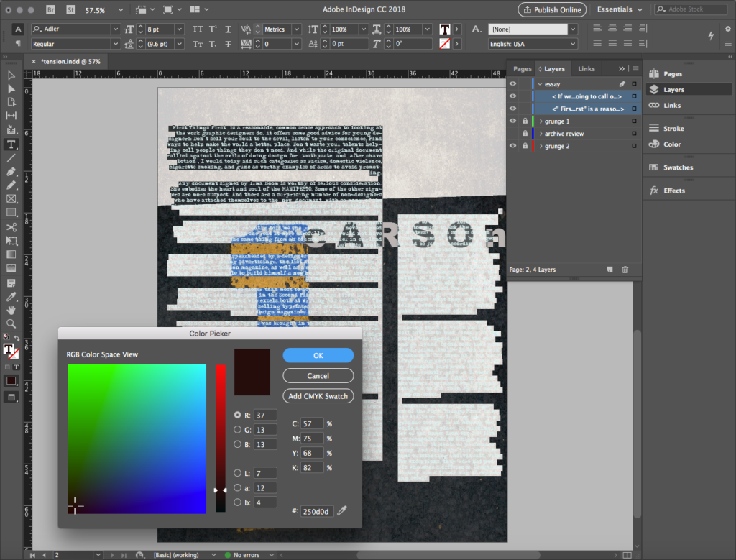
Task: Open the Essentials workspace dropdown
Action: pos(620,9)
